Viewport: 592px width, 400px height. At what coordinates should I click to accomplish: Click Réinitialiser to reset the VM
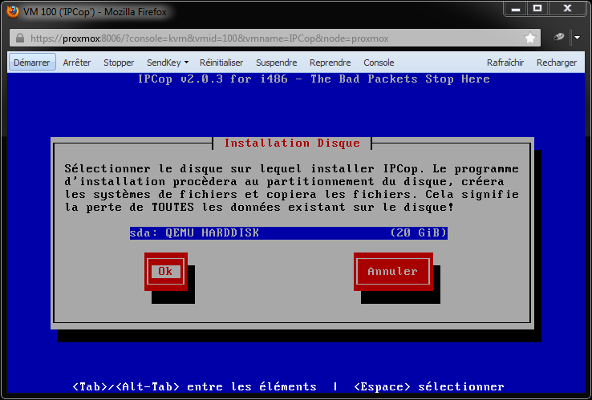pyautogui.click(x=221, y=62)
